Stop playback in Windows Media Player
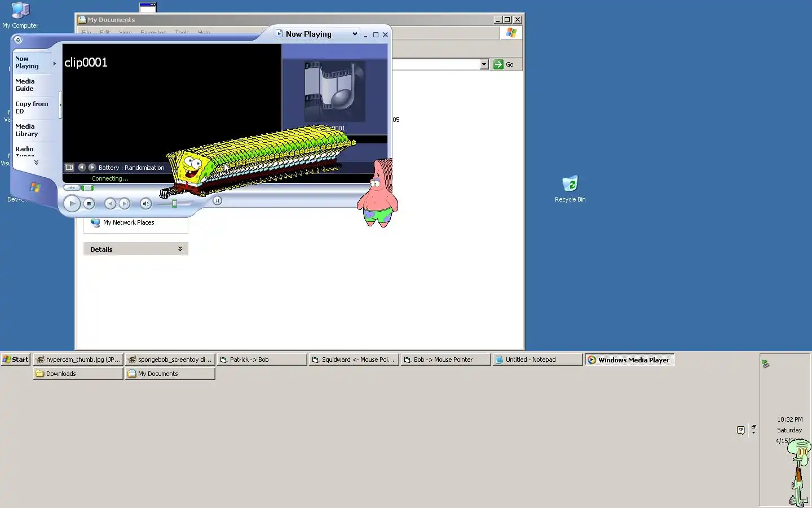812x508 pixels. coord(89,203)
